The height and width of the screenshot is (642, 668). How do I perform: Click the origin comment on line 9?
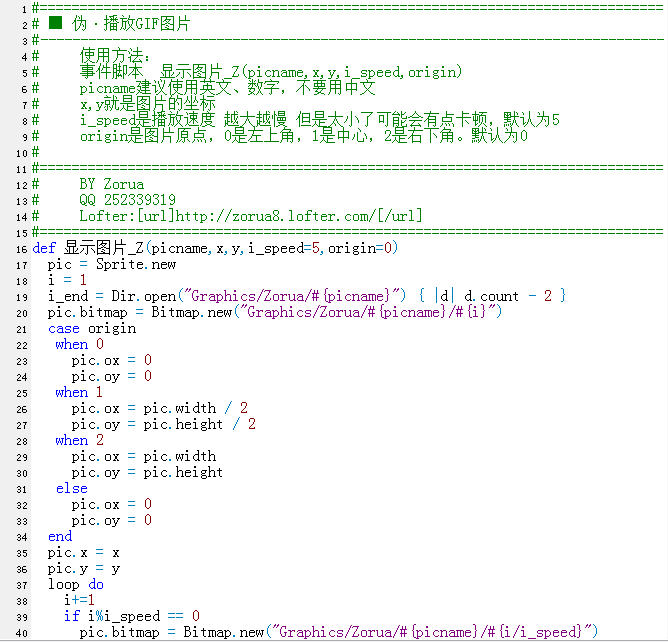coord(304,136)
